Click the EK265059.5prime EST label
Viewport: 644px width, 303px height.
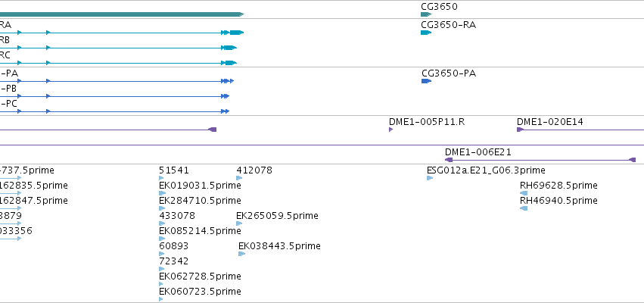tap(277, 216)
